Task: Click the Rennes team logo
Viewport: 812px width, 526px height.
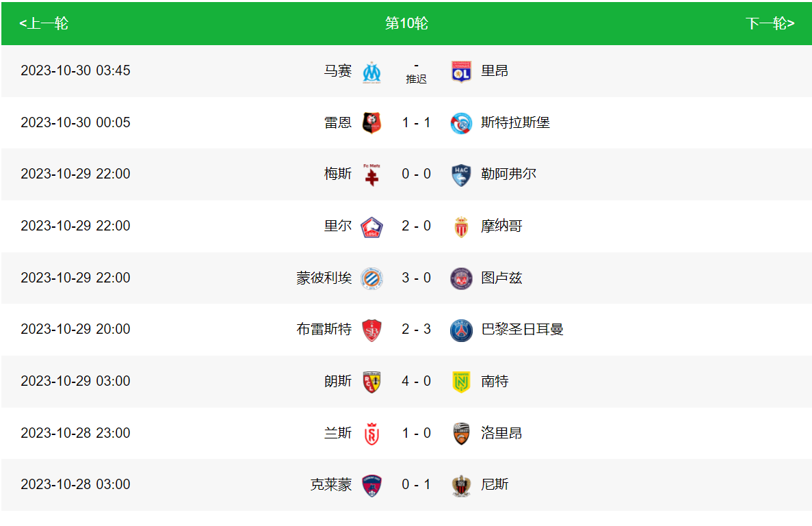Action: tap(371, 123)
